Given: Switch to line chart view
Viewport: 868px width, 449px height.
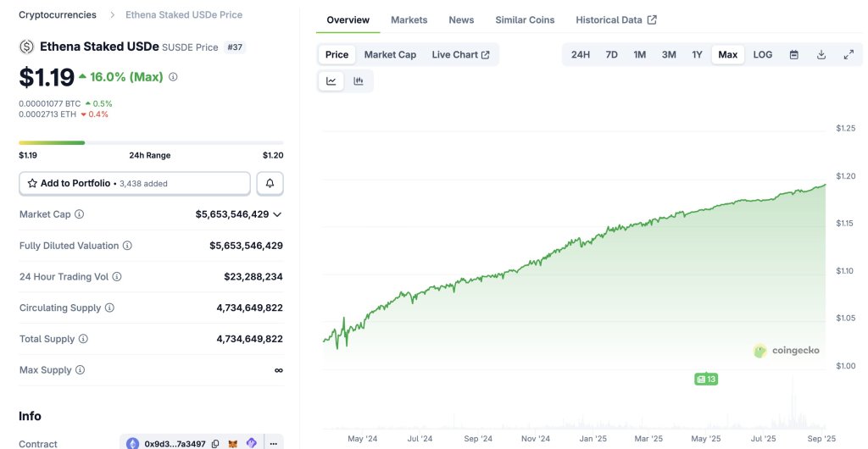Looking at the screenshot, I should [x=331, y=81].
